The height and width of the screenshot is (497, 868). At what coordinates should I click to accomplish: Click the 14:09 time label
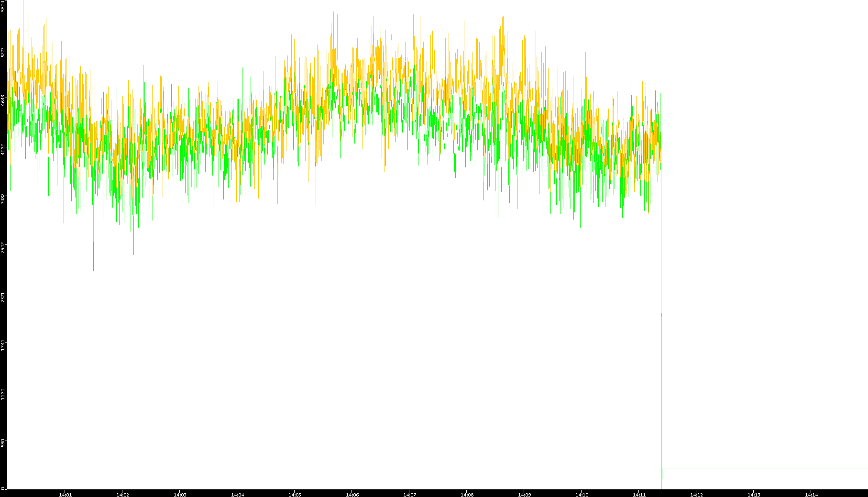coord(524,495)
